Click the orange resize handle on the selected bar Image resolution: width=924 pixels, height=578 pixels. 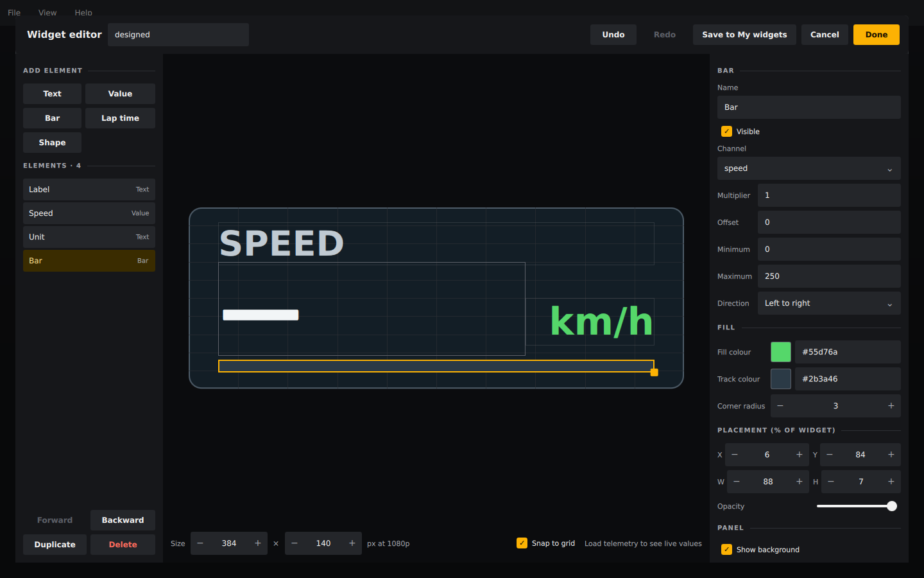coord(654,372)
